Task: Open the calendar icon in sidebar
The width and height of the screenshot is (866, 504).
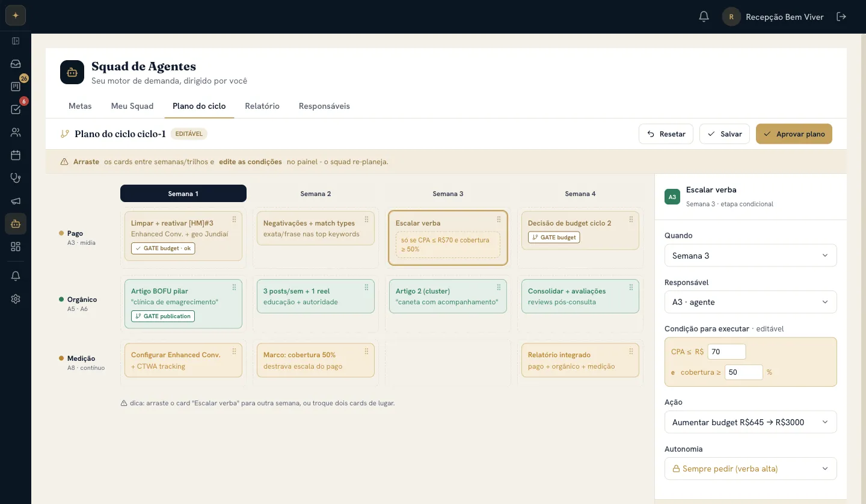Action: click(x=16, y=155)
